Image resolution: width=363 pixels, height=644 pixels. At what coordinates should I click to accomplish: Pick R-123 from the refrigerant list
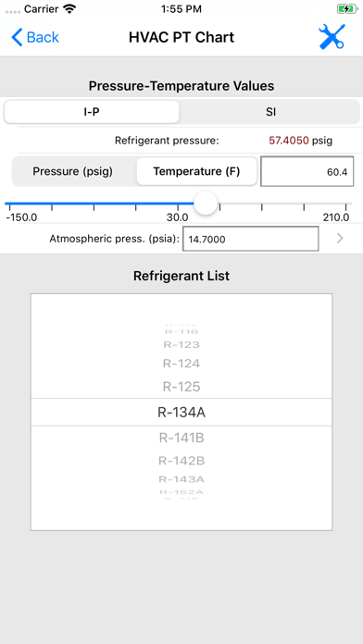pyautogui.click(x=181, y=344)
